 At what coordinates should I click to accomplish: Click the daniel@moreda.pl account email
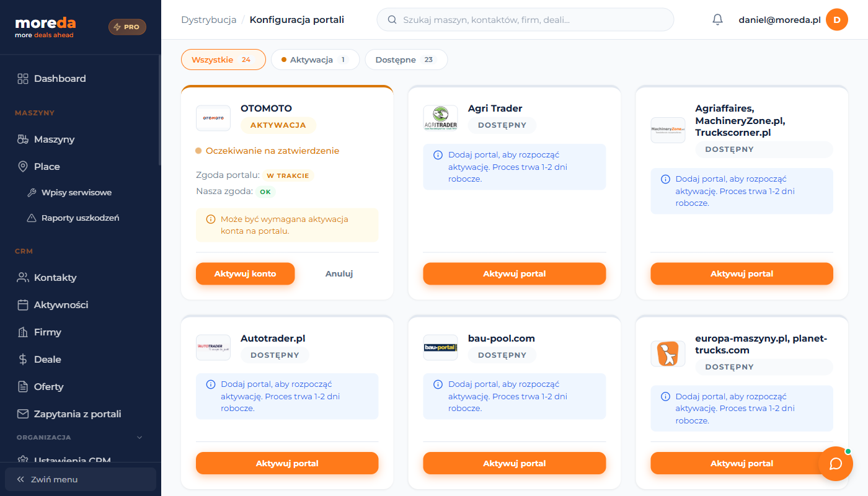pos(779,20)
